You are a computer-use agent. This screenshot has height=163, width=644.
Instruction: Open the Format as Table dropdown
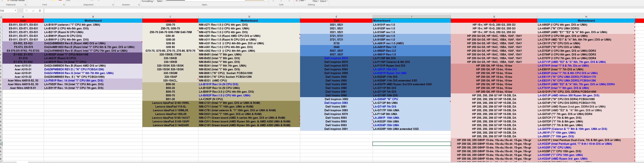coord(160,1)
